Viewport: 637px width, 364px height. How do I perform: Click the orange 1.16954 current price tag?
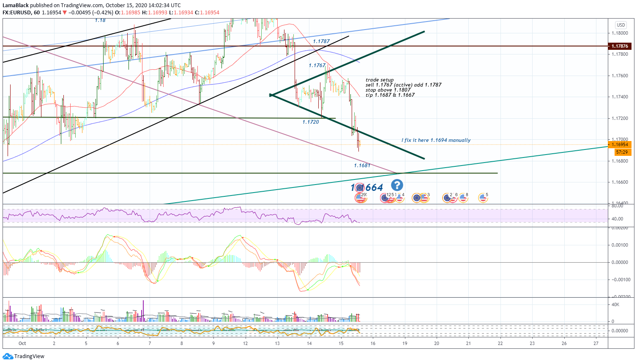point(620,144)
